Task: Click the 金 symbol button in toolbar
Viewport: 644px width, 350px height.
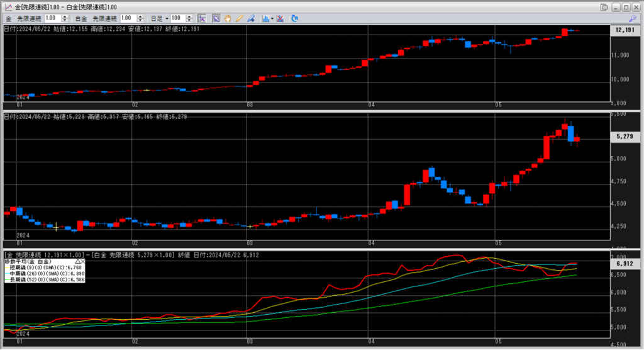Action: point(8,19)
